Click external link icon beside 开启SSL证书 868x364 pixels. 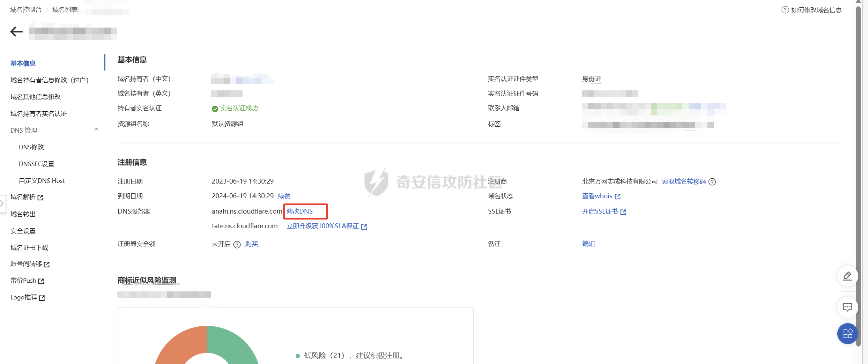coord(623,212)
